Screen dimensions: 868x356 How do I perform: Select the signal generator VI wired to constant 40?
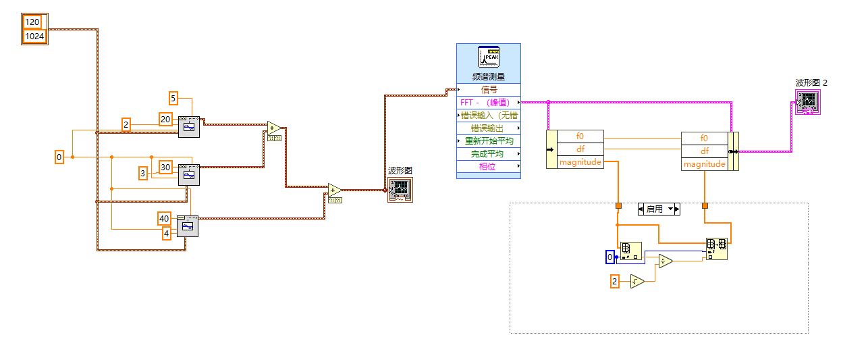pyautogui.click(x=188, y=226)
